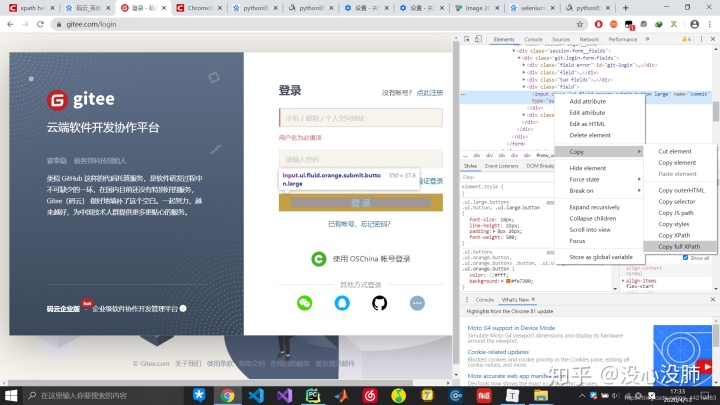Collapse the git-login-form-fields div node
720x405 pixels.
[x=519, y=58]
